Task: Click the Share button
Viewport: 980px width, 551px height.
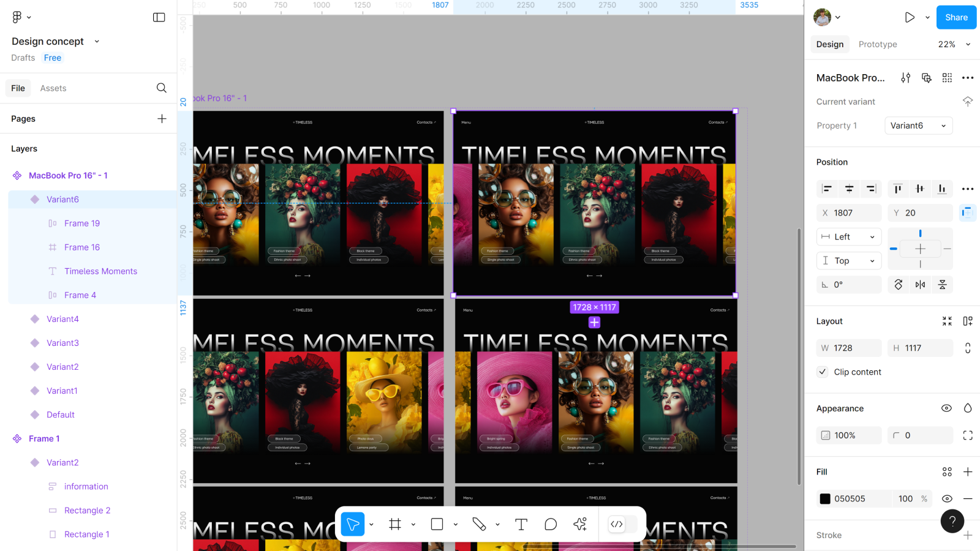Action: click(956, 17)
